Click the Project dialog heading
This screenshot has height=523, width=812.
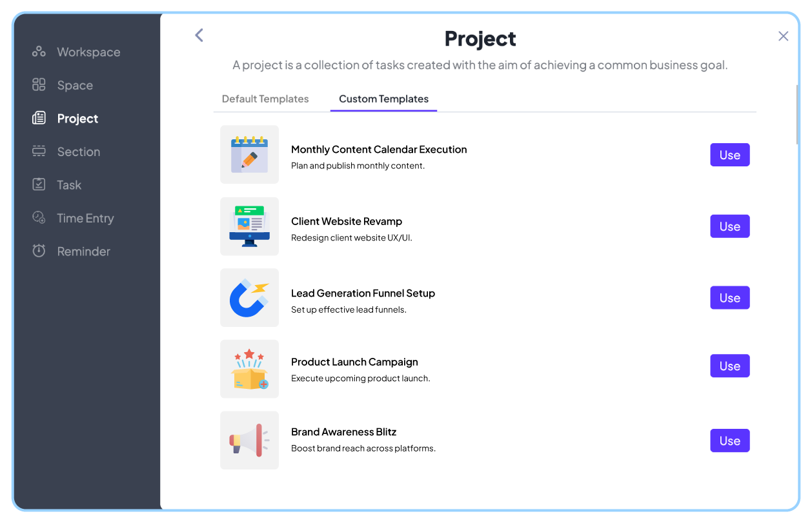click(480, 39)
